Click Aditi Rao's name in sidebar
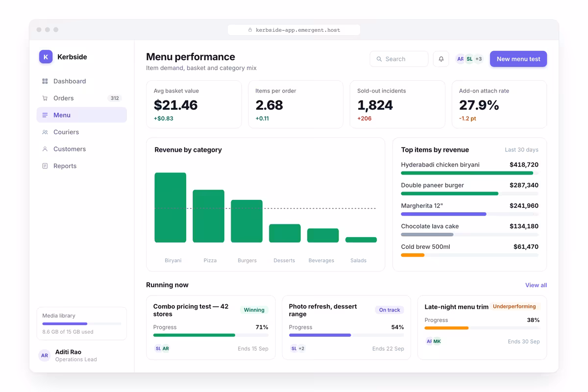This screenshot has width=588, height=392. click(68, 352)
